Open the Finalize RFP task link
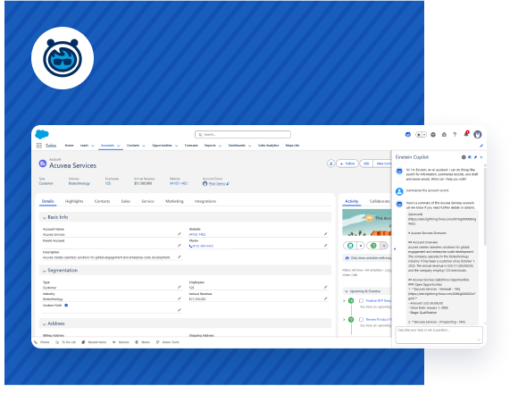The height and width of the screenshot is (420, 518). tap(379, 301)
